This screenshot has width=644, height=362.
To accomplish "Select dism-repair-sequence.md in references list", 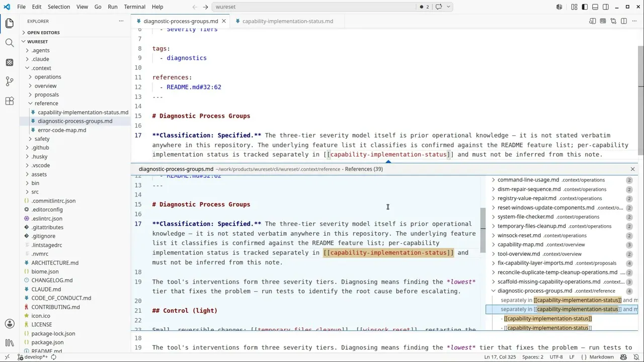I will [561, 189].
